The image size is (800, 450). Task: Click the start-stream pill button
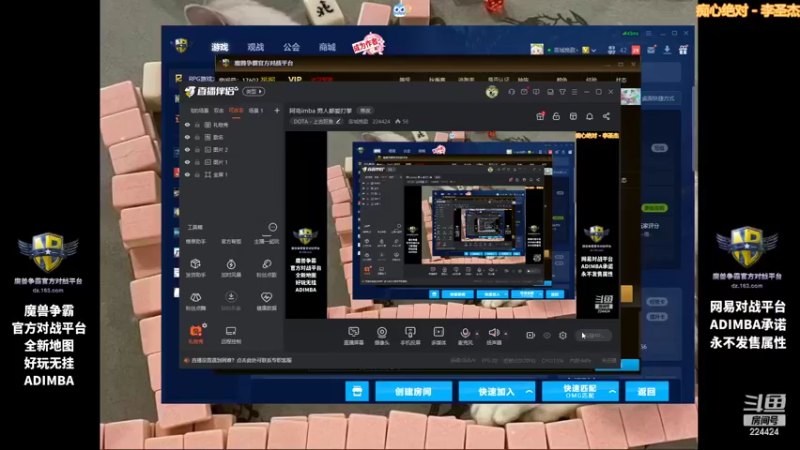(x=593, y=335)
